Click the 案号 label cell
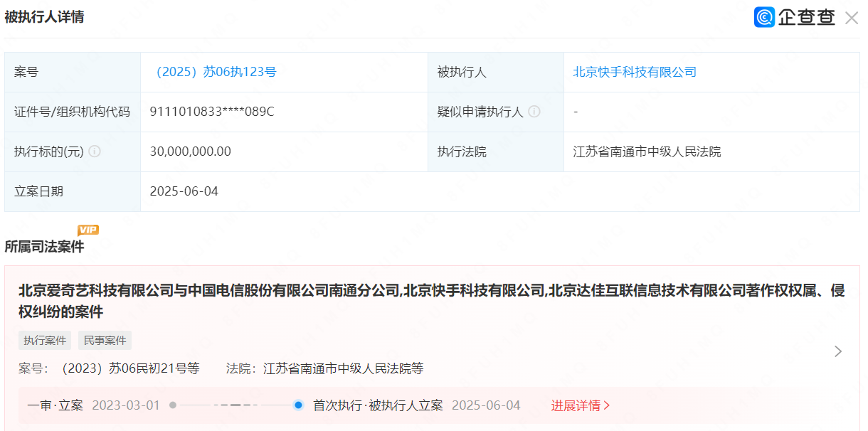The width and height of the screenshot is (868, 431). click(73, 72)
